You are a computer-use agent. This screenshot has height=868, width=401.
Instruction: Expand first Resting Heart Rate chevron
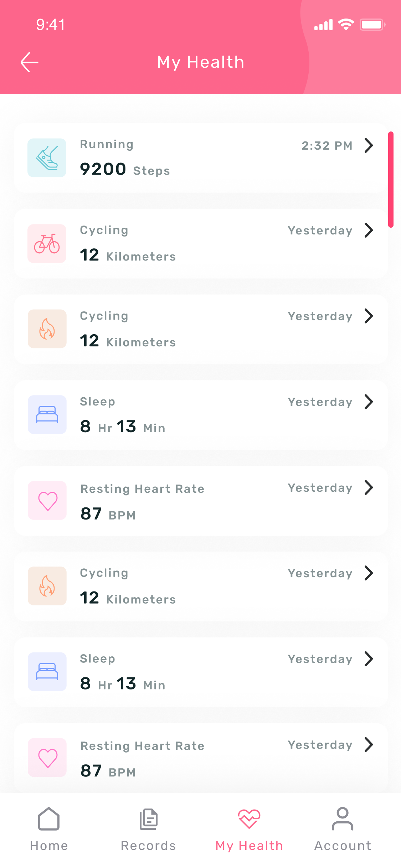[369, 487]
